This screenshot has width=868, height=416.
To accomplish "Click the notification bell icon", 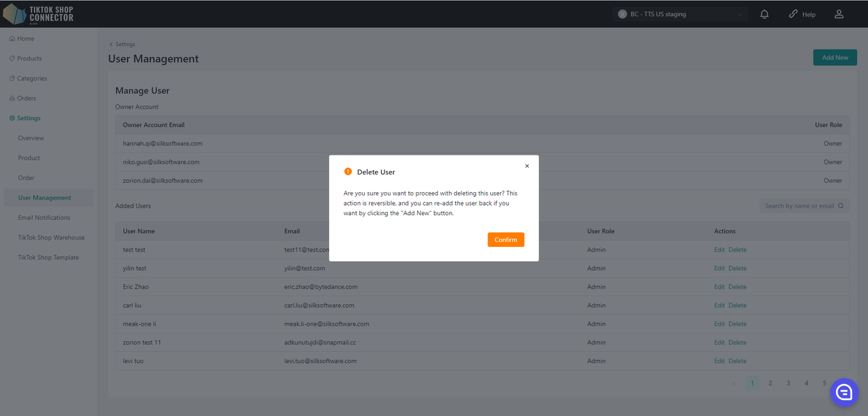I will (765, 14).
